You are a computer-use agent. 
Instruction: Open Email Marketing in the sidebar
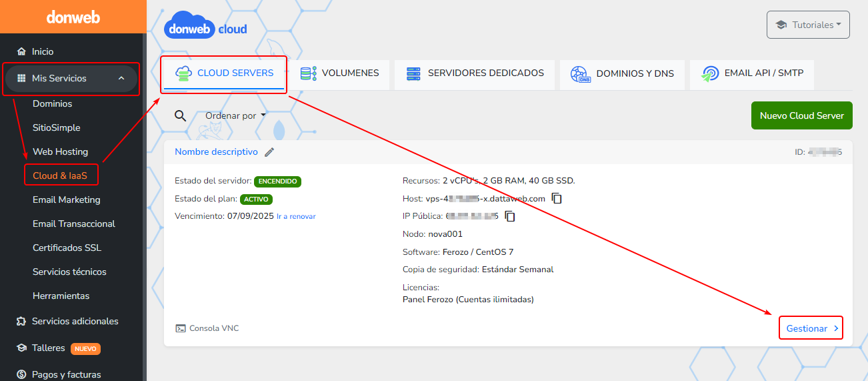66,200
